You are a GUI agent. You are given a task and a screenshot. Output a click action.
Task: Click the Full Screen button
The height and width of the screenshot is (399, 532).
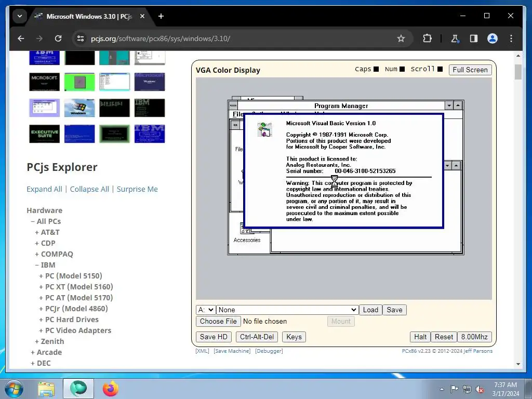click(x=470, y=70)
